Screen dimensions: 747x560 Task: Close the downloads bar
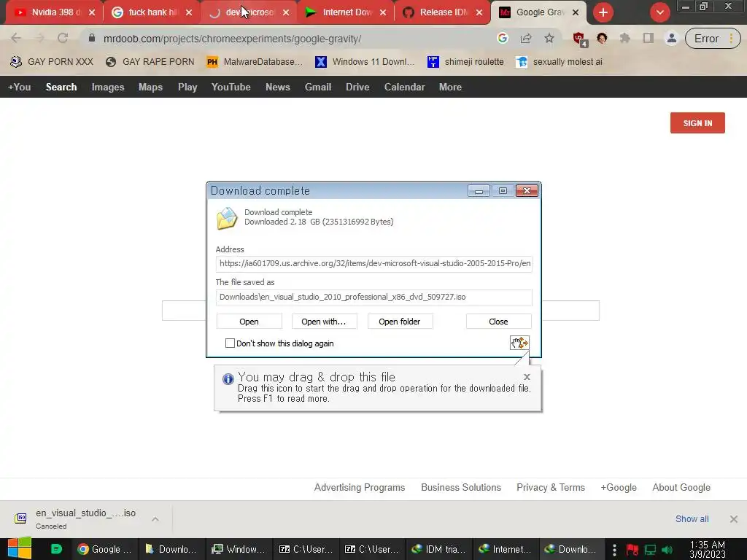coord(734,519)
